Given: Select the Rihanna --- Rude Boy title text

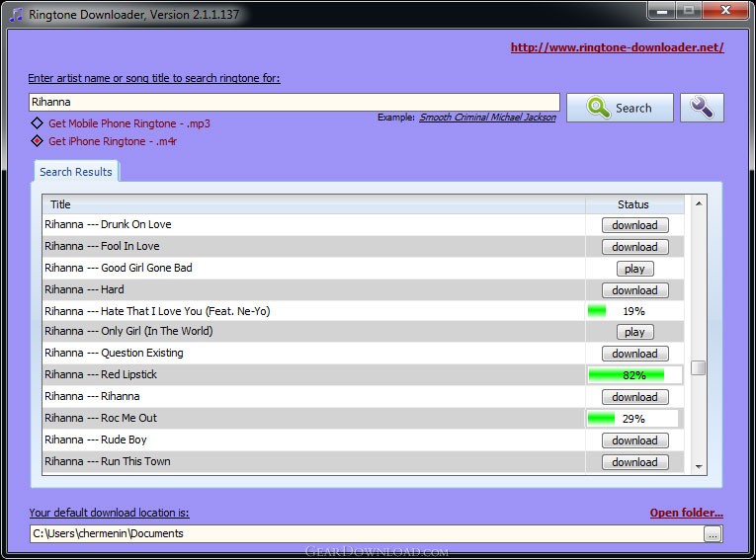Looking at the screenshot, I should [x=96, y=440].
